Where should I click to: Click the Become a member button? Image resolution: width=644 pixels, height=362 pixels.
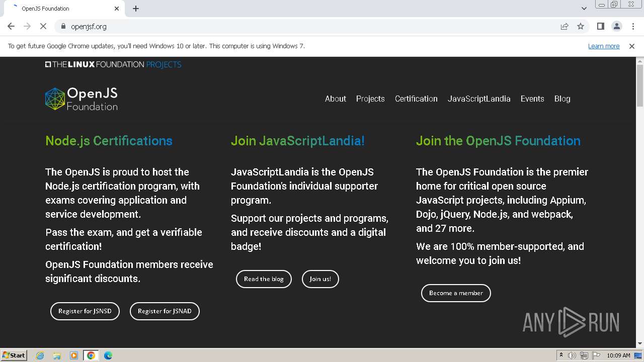pos(456,293)
